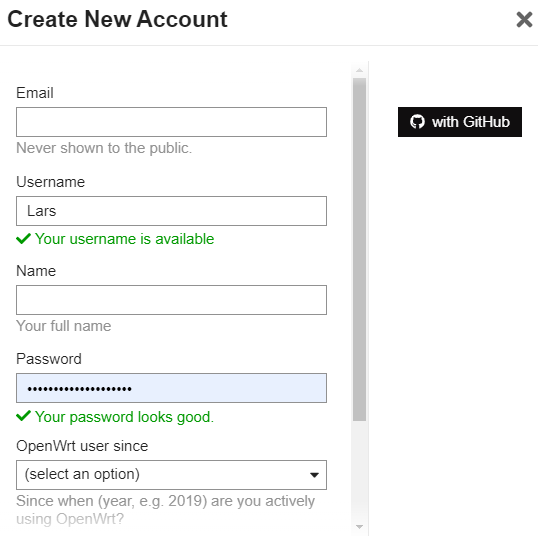Close the Create New Account dialog
Image resolution: width=538 pixels, height=537 pixels.
click(x=524, y=20)
